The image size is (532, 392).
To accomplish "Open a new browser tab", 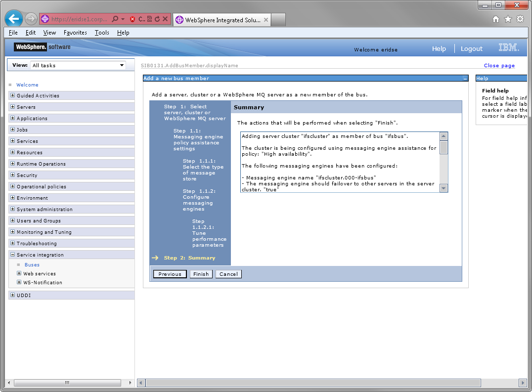I will [x=278, y=20].
